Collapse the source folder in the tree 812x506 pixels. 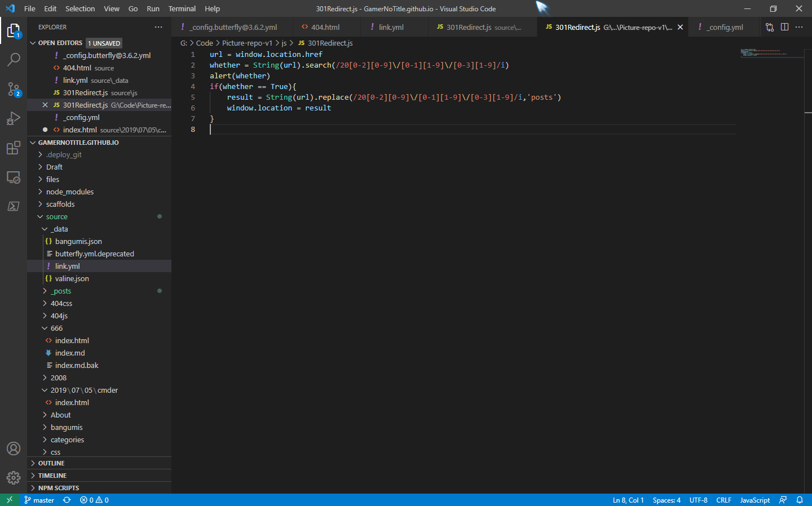56,216
